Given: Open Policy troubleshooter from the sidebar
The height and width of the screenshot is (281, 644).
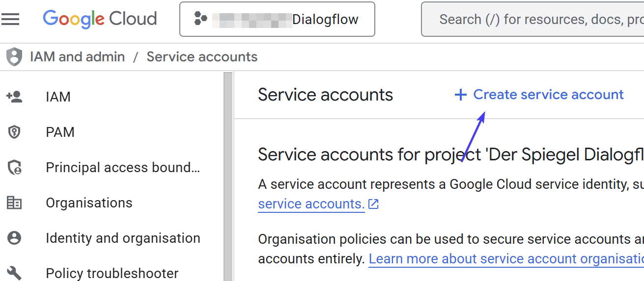Looking at the screenshot, I should 112,273.
